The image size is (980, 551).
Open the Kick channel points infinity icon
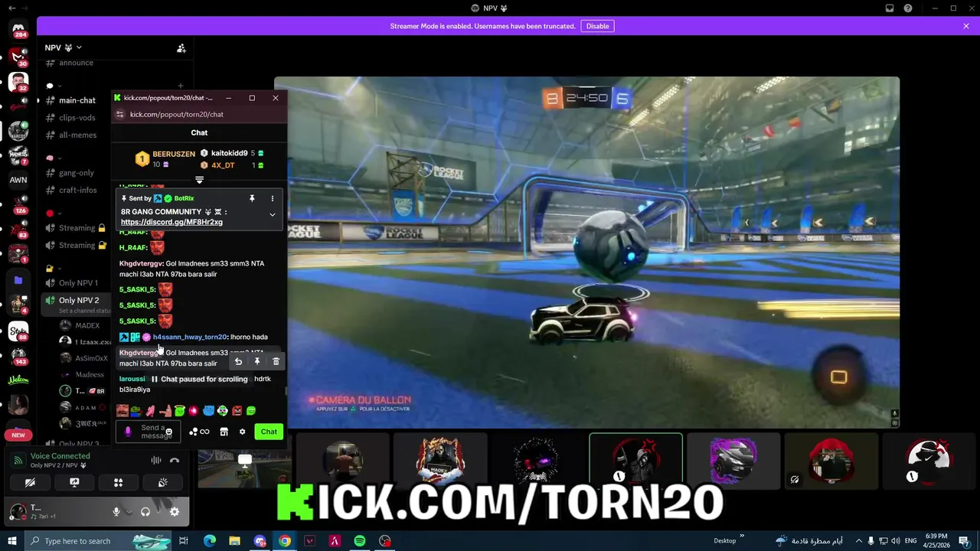[x=199, y=432]
